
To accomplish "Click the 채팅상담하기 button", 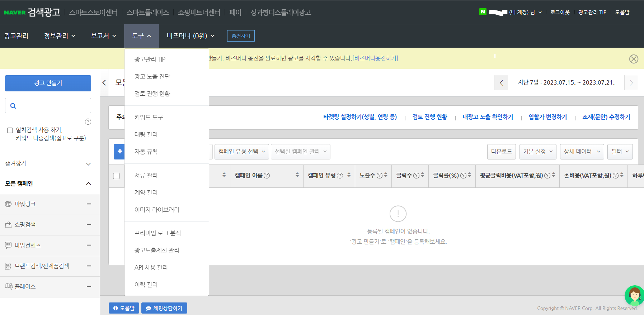I will click(164, 308).
